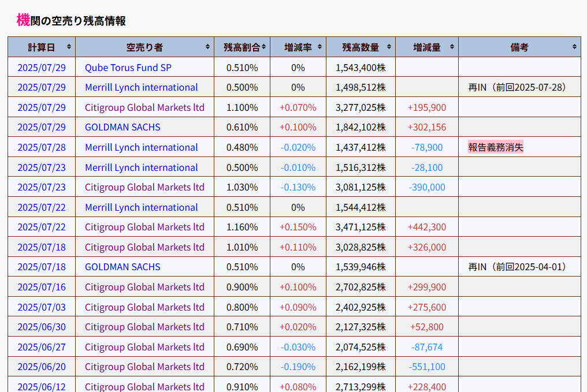Open GOLDMAN SACHS link with 1,842,102株
This screenshot has width=587, height=392.
tap(122, 127)
